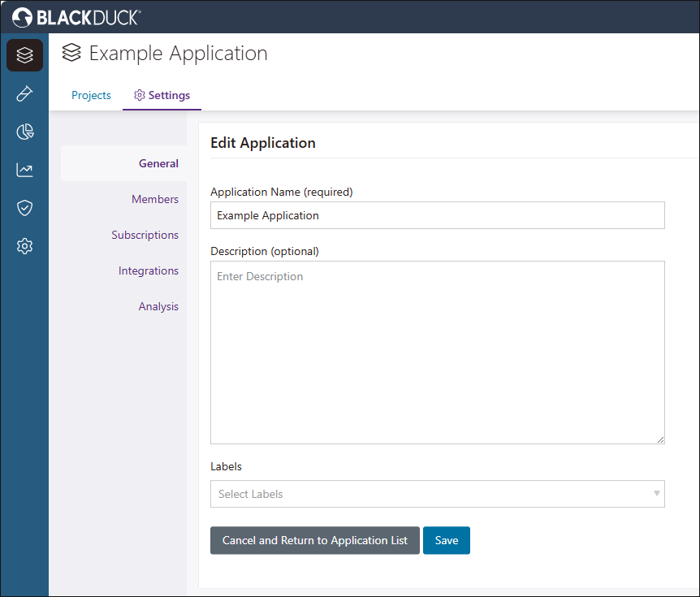This screenshot has width=700, height=597.
Task: Open the Subscriptions settings section
Action: tap(145, 235)
